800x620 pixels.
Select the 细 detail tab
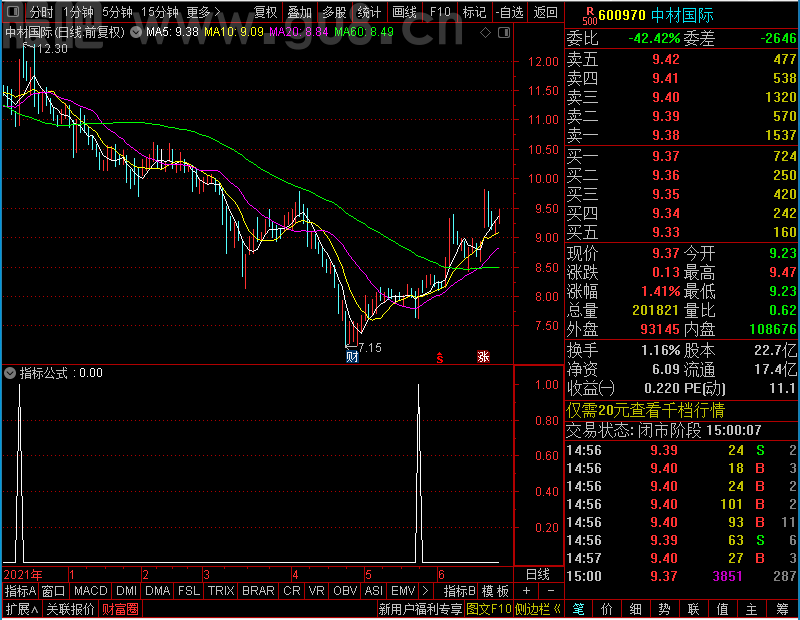[636, 609]
